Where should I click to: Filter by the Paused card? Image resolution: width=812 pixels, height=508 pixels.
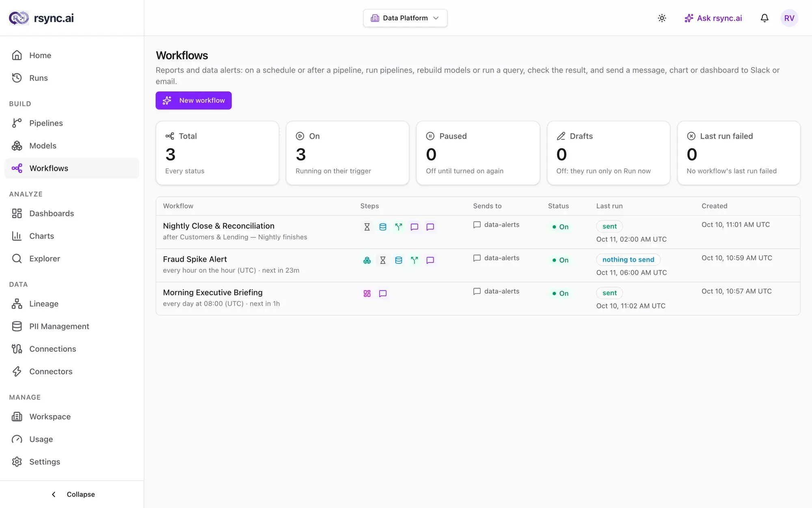click(478, 153)
